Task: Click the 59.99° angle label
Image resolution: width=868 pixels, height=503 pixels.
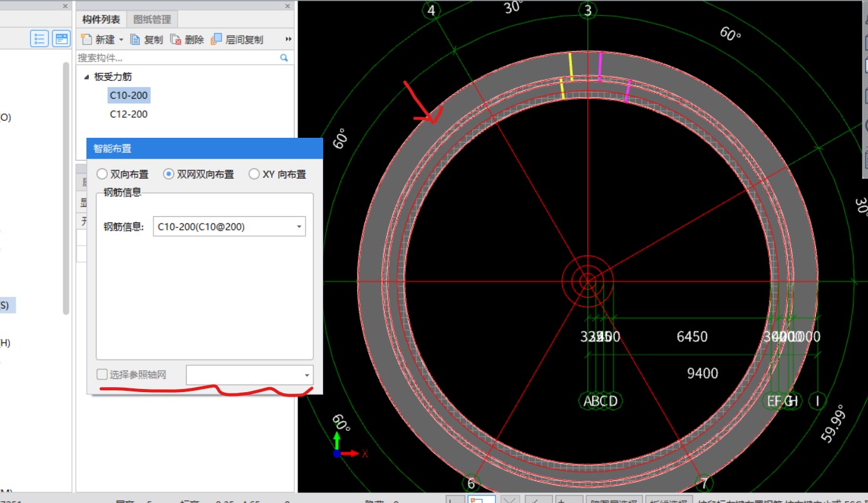Action: tap(834, 424)
